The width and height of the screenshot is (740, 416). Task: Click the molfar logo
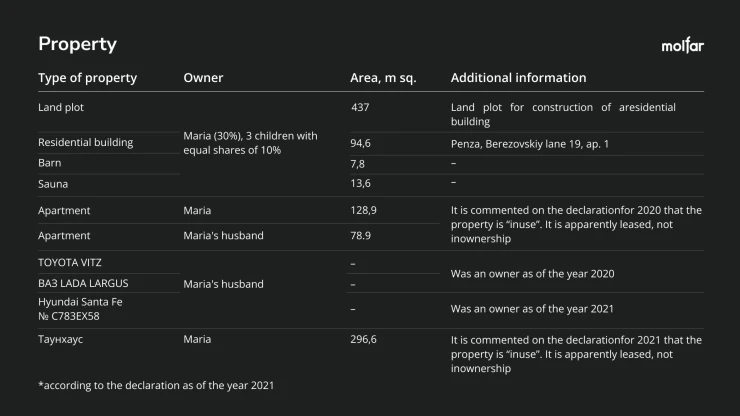682,45
